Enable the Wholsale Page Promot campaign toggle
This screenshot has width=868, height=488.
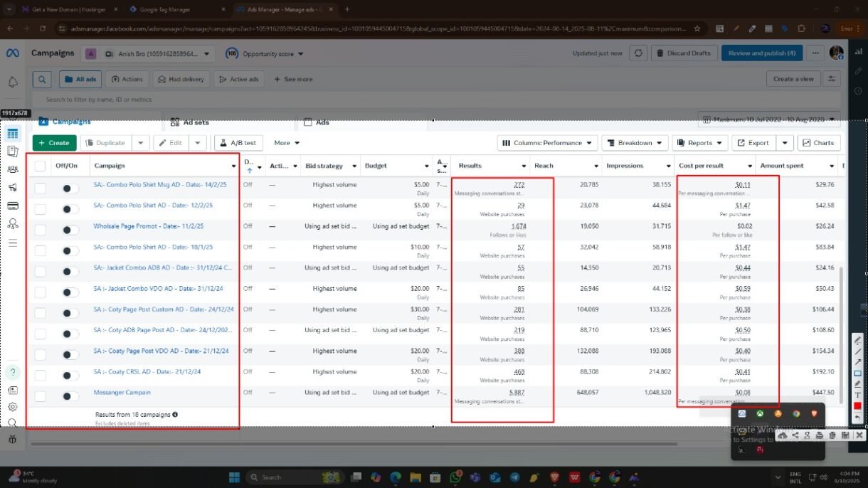70,230
